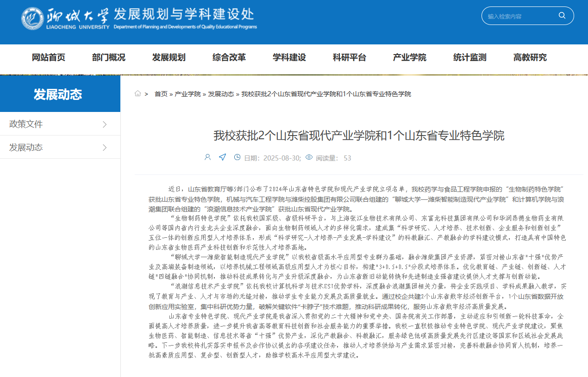Open 政策文件 in the left sidebar

(26, 124)
